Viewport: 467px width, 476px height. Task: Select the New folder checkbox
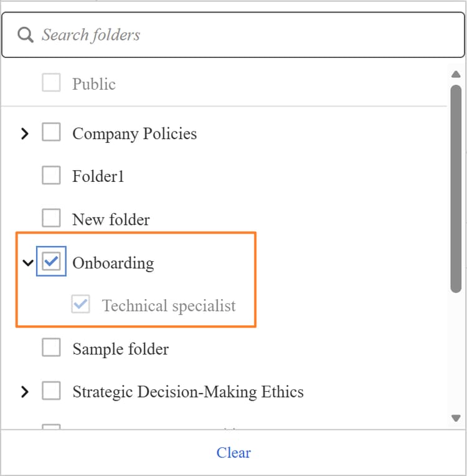coord(51,218)
